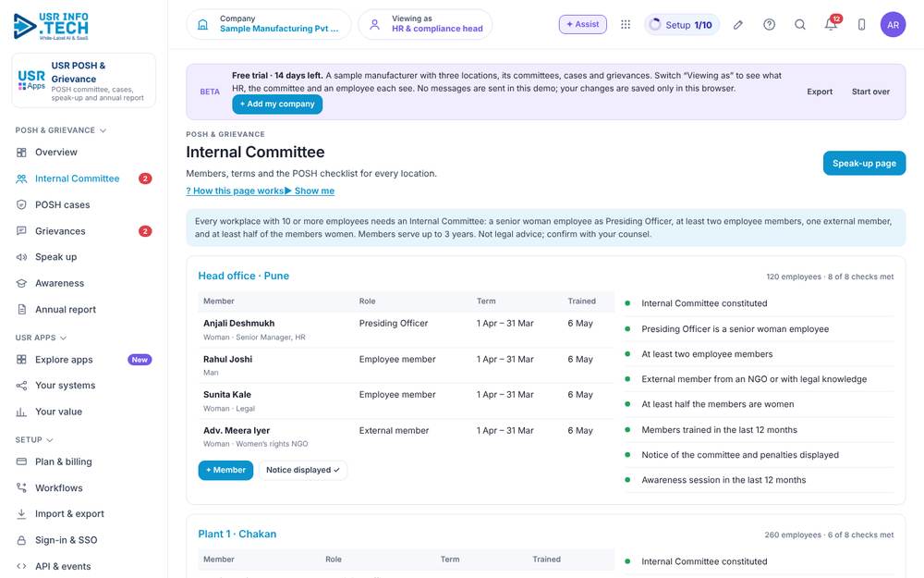Click the Plant 1 · Chakan heading

[237, 535]
